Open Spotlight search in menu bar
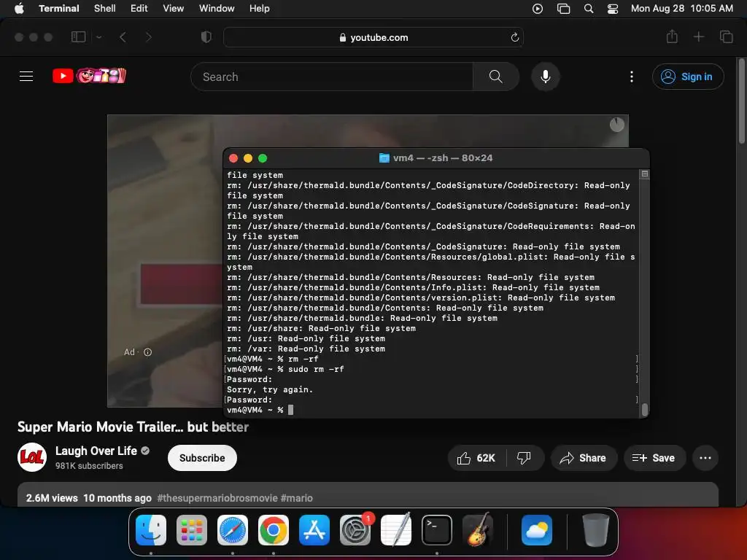Screen dimensions: 747x560 tap(589, 9)
